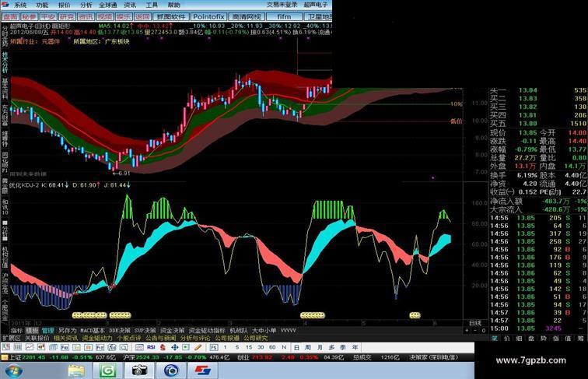Switch to 大中小单 template
Image resolution: width=588 pixels, height=379 pixels.
[x=264, y=331]
